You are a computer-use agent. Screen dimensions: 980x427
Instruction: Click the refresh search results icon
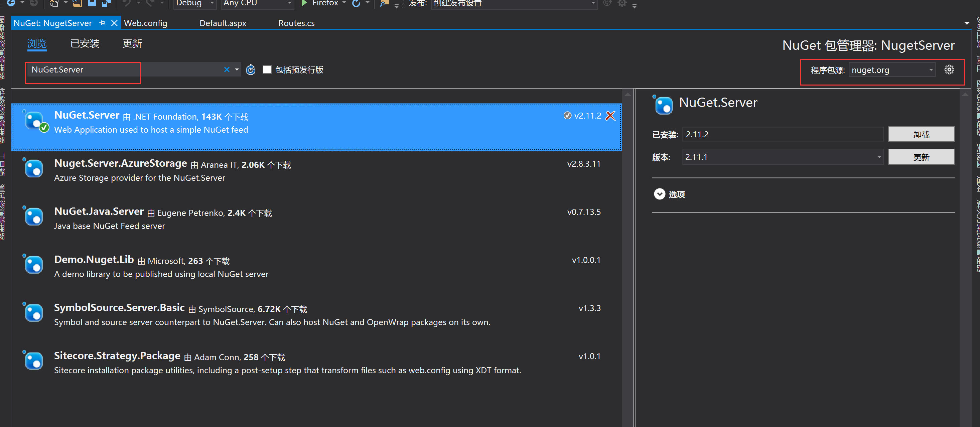250,69
